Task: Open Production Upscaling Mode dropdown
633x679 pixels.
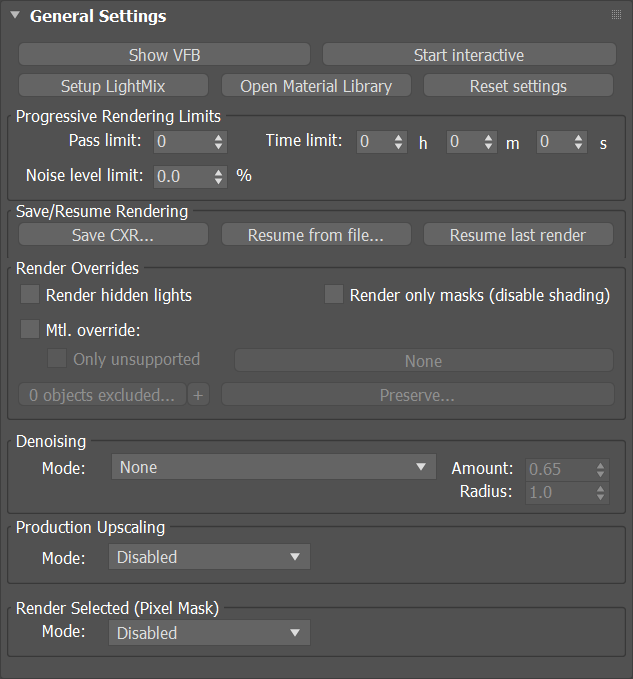Action: pyautogui.click(x=209, y=557)
